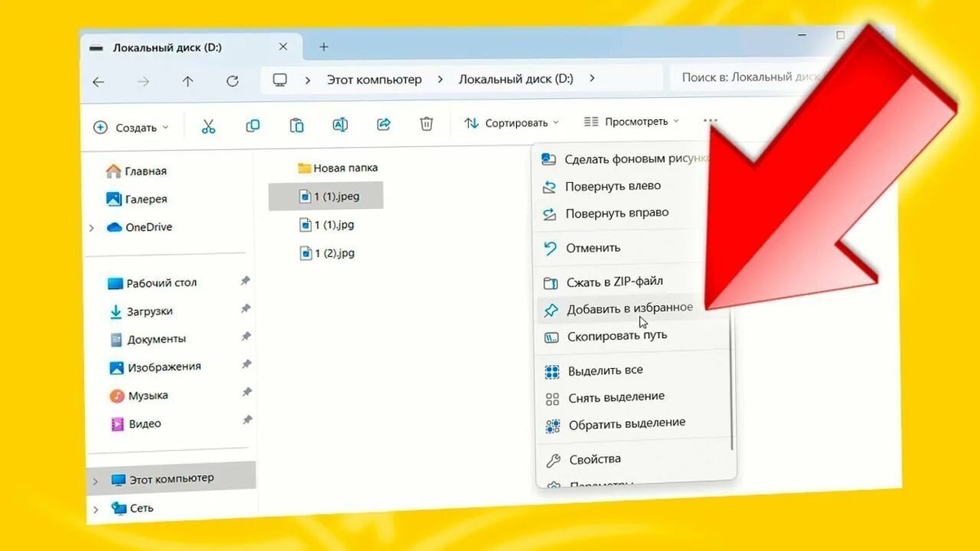Open Загрузки in quick access
The height and width of the screenshot is (551, 980).
tap(140, 312)
